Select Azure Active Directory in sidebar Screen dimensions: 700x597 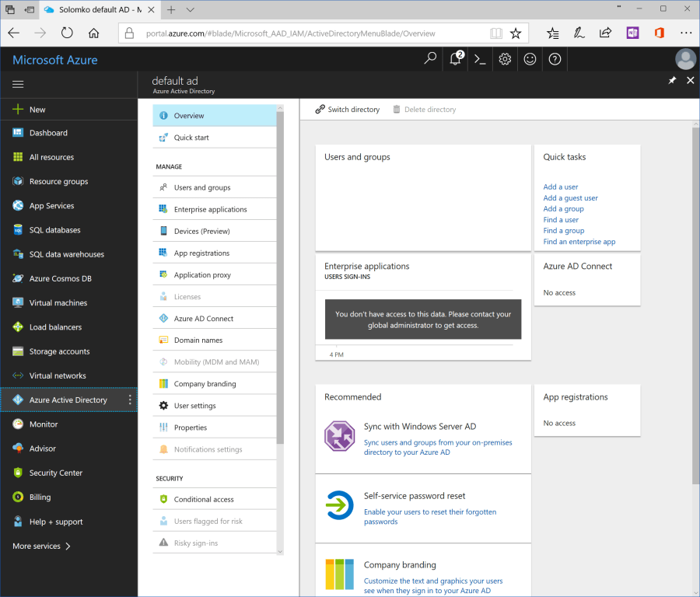68,400
